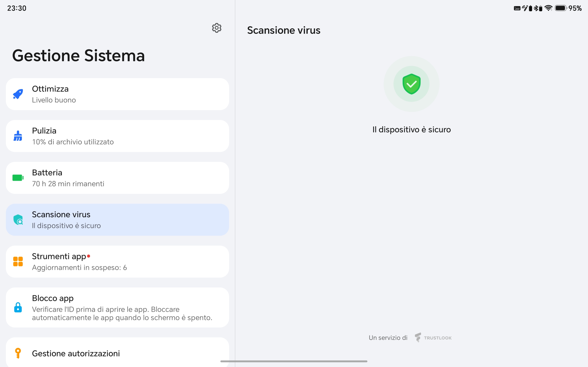Tap the bottom navigation gesture bar
The height and width of the screenshot is (367, 588).
(x=294, y=361)
